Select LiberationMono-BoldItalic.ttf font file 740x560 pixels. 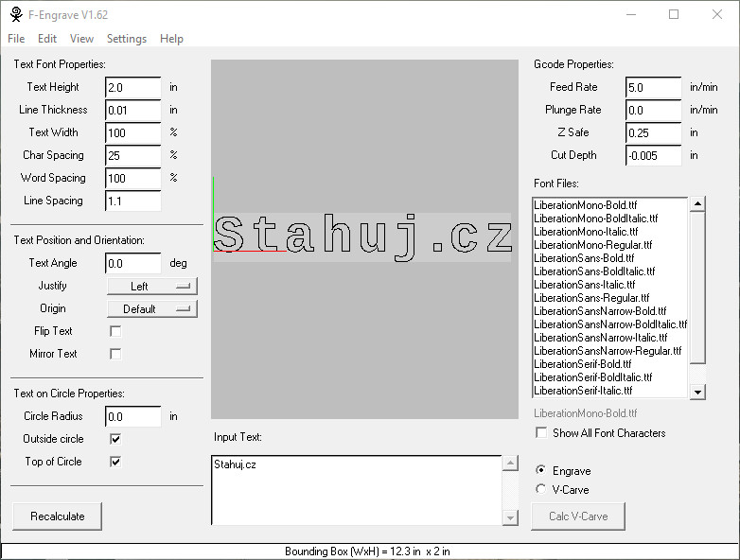[x=609, y=219]
